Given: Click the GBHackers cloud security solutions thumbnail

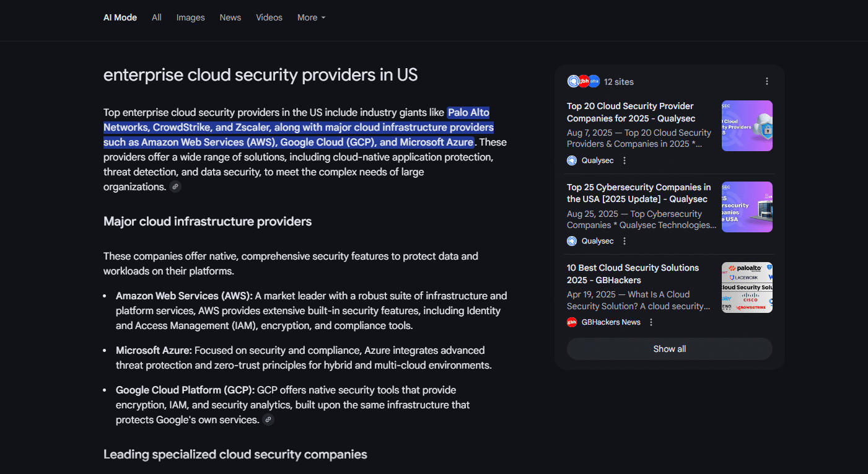Looking at the screenshot, I should click(x=747, y=287).
